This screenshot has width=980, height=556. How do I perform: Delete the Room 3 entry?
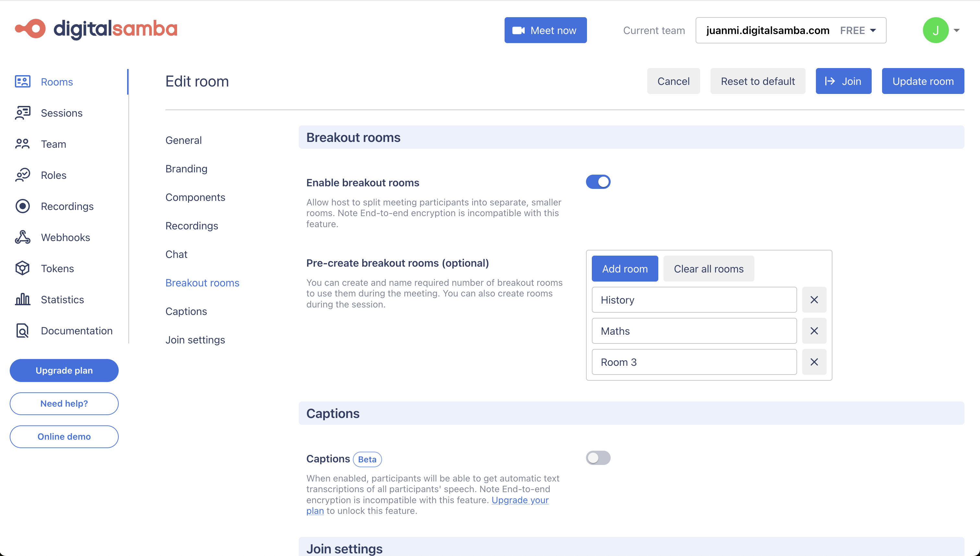[814, 362]
